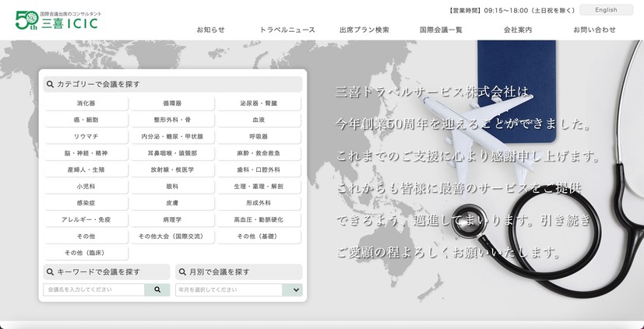Choose the 小児科 category button

86,187
